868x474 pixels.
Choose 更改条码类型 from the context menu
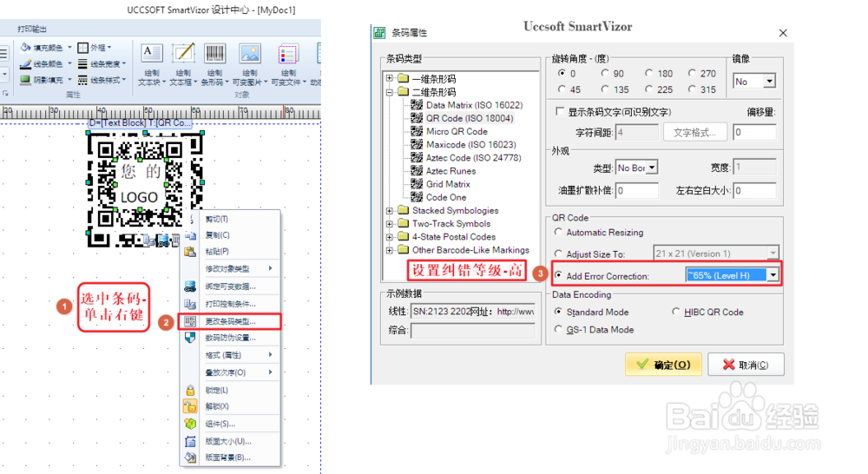click(230, 321)
